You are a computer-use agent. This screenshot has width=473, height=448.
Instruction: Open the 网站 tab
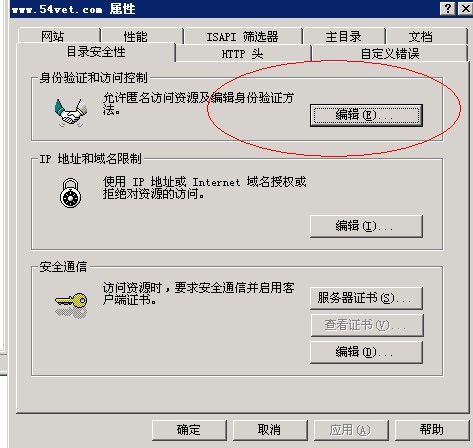pos(59,36)
